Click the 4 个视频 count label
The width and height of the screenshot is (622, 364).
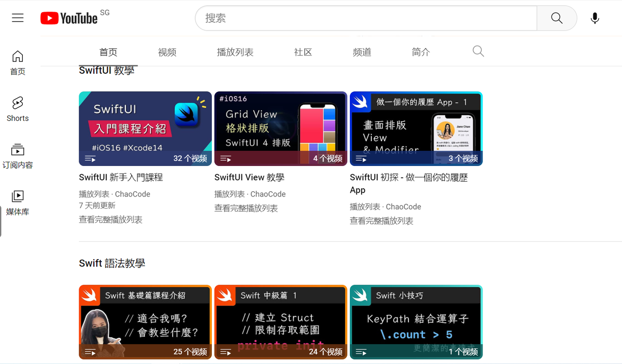pyautogui.click(x=328, y=159)
